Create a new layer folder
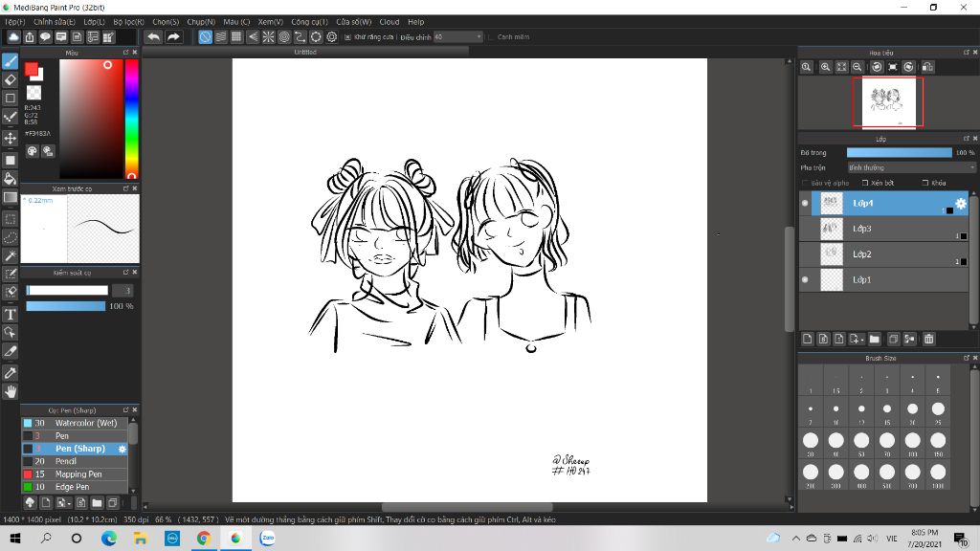Viewport: 980px width, 551px height. (875, 339)
